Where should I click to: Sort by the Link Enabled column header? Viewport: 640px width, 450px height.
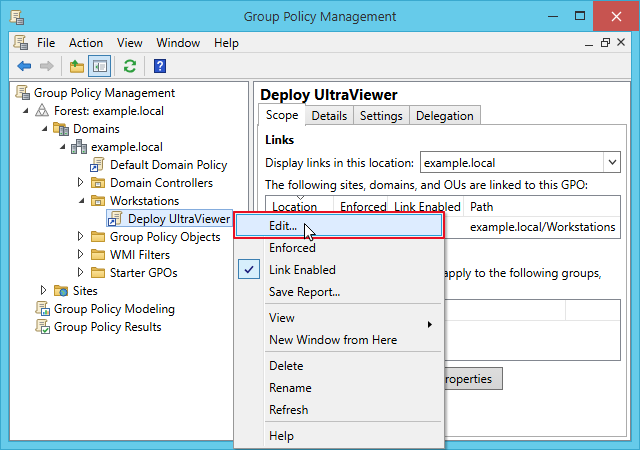tap(427, 207)
